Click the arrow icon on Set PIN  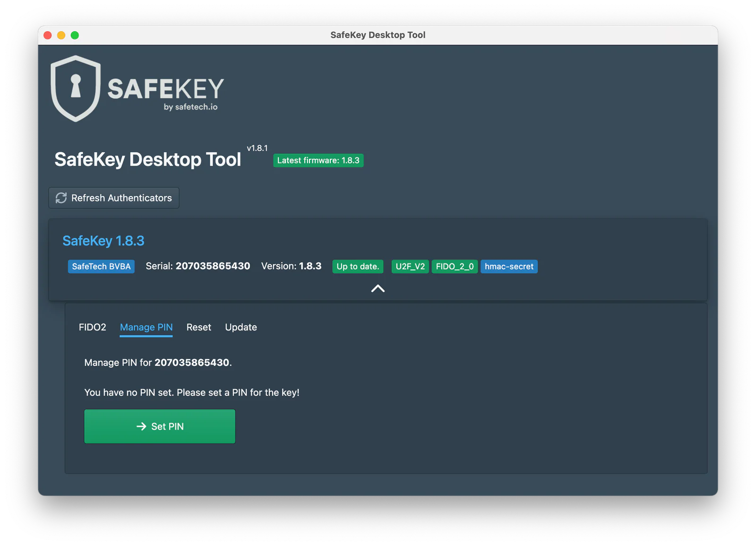(141, 426)
